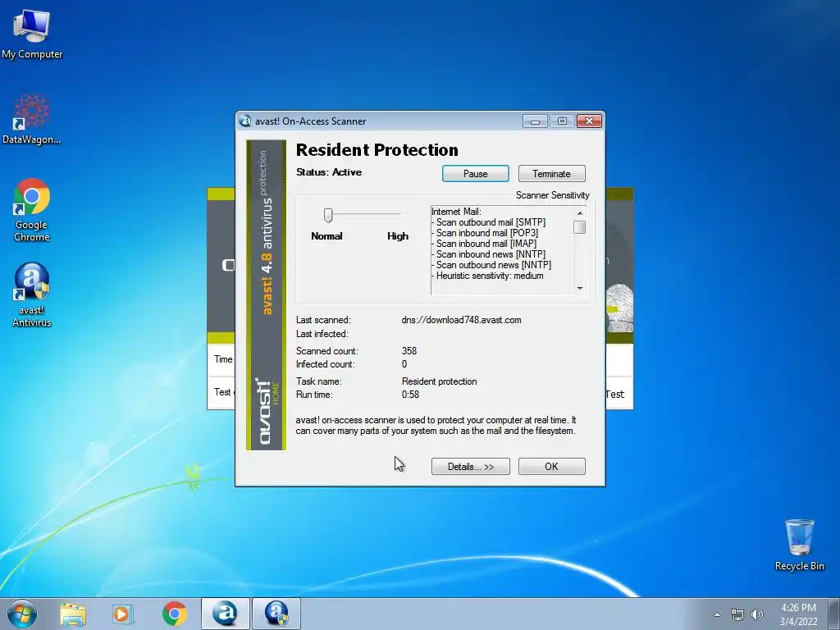Switch to the avast shield taskbar window
840x630 pixels.
coord(276,614)
